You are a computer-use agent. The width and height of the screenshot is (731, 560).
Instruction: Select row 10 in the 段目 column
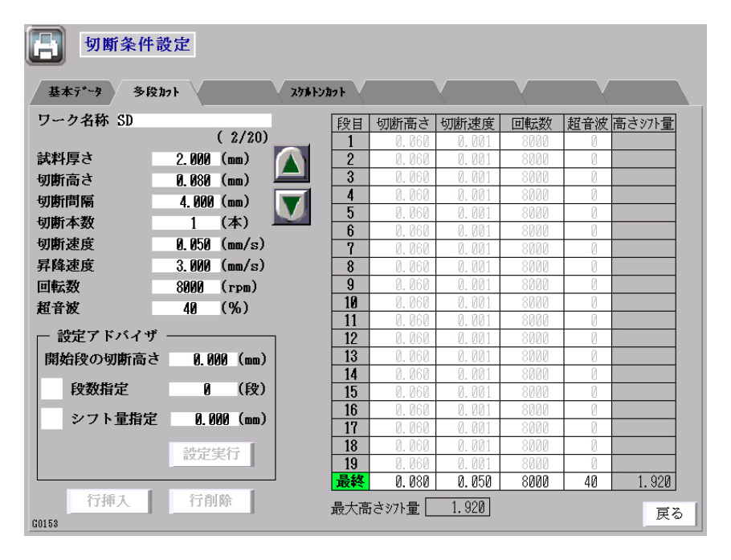pyautogui.click(x=350, y=303)
